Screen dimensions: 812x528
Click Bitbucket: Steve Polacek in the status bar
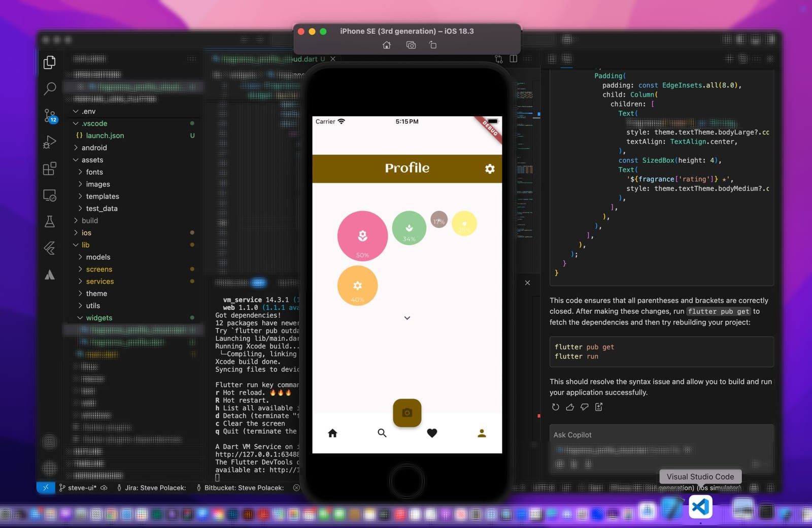pyautogui.click(x=245, y=487)
